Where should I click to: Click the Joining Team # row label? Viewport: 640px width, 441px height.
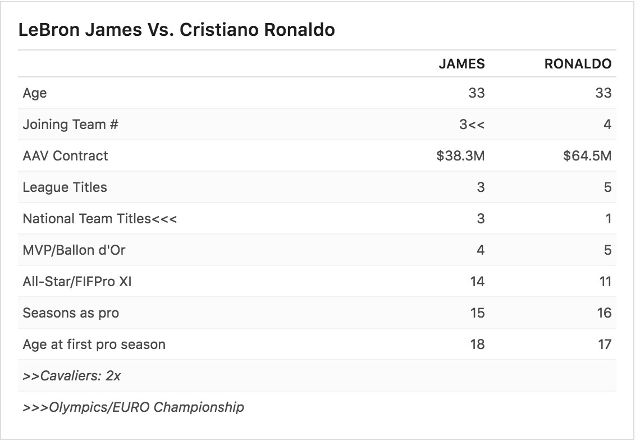70,124
